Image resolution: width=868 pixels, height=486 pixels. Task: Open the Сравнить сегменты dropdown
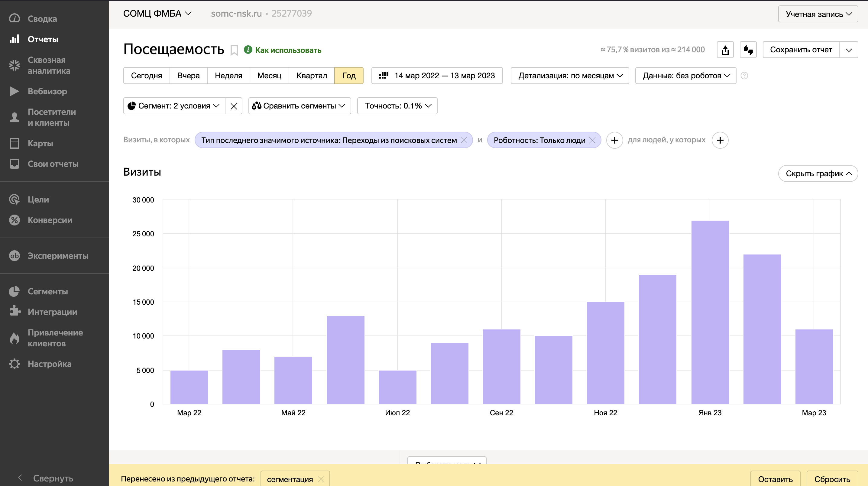(299, 106)
